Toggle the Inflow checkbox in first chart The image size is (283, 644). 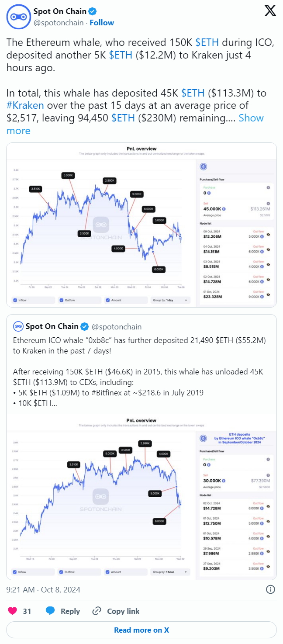click(15, 300)
